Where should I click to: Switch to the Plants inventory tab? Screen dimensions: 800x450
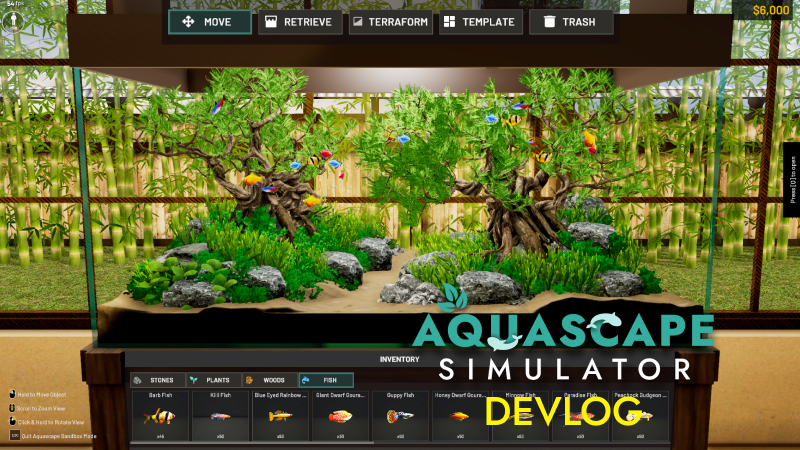[214, 380]
